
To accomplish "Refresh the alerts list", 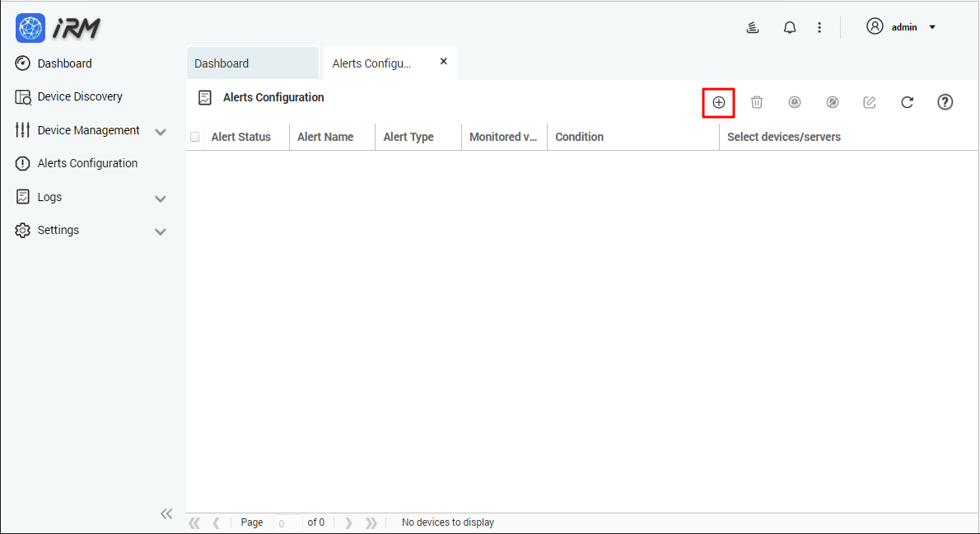I will pyautogui.click(x=907, y=102).
